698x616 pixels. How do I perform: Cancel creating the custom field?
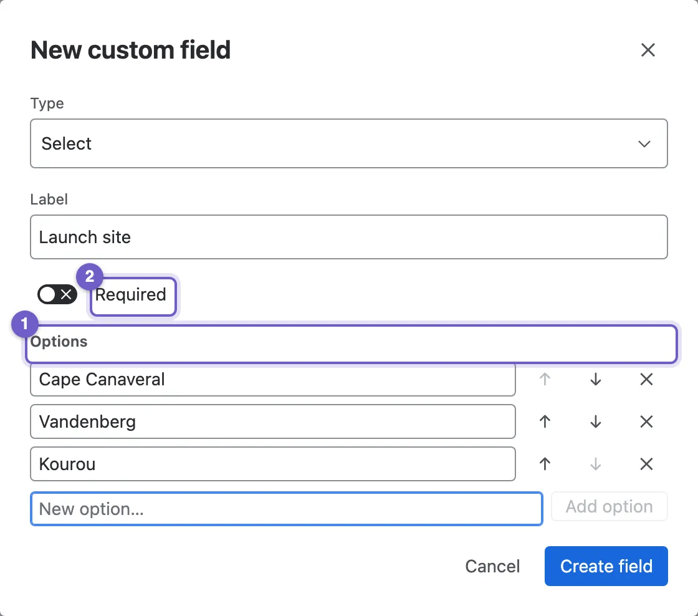point(492,566)
